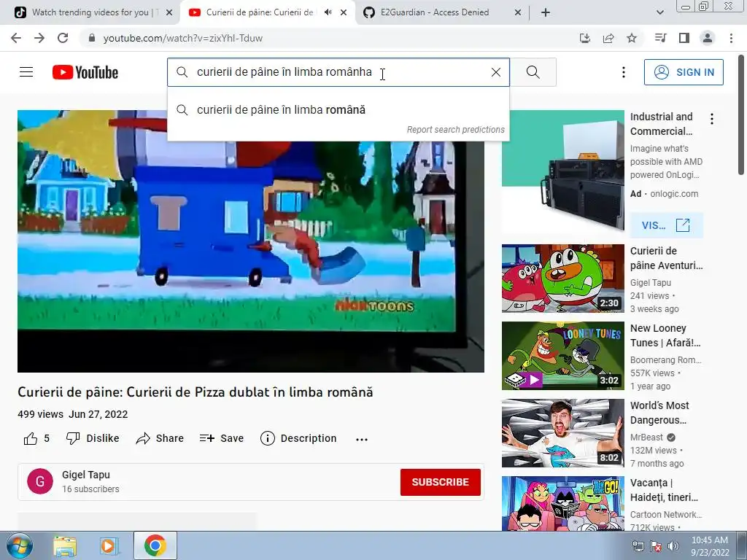Open New Looney Tunes Afară video thumbnail
Screen dimensions: 747x560
(x=562, y=356)
